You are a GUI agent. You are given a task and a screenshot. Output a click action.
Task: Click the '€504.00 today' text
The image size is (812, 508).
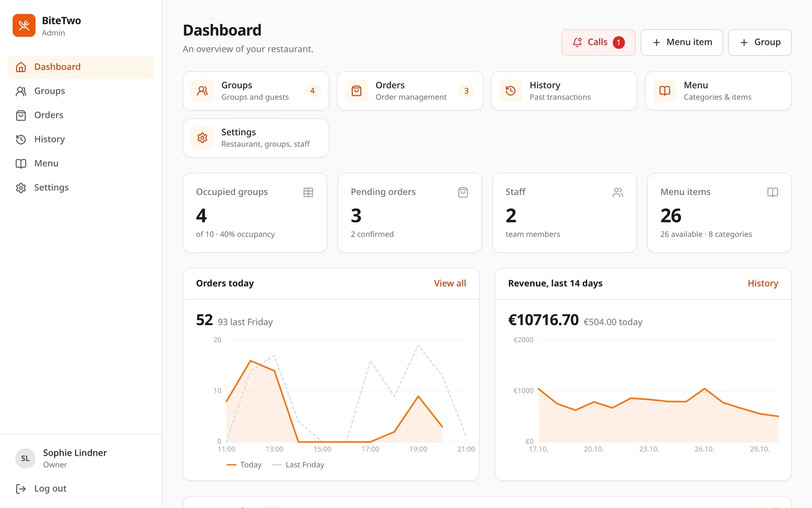click(613, 322)
